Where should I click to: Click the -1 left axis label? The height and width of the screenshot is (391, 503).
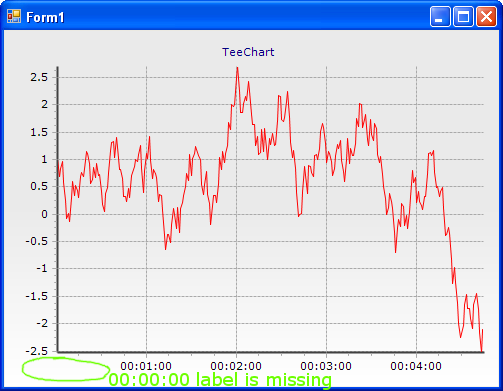coord(42,268)
